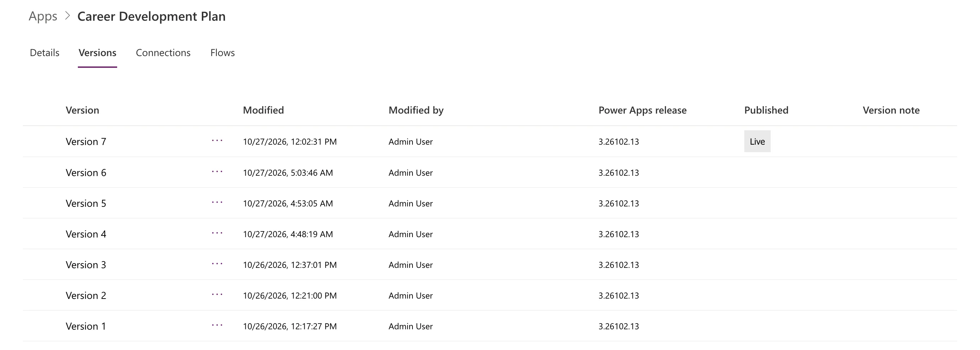Click timestamp 10/27/2026, 4:53:05 AM

(x=288, y=204)
